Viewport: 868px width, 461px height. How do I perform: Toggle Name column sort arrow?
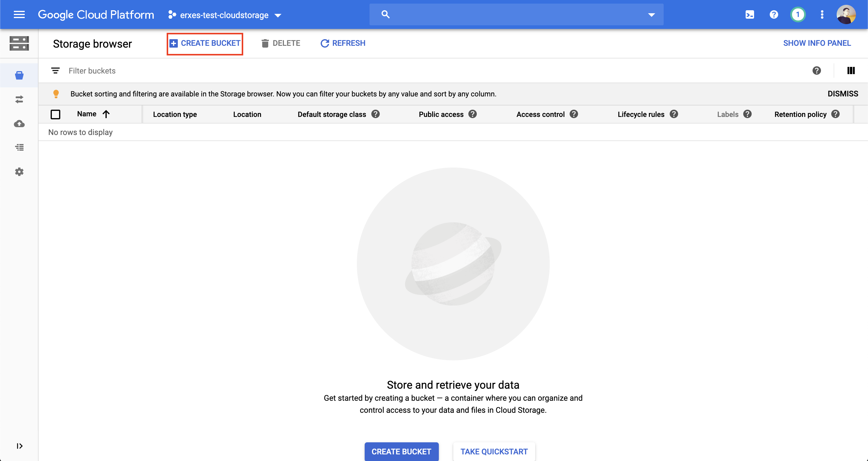106,114
